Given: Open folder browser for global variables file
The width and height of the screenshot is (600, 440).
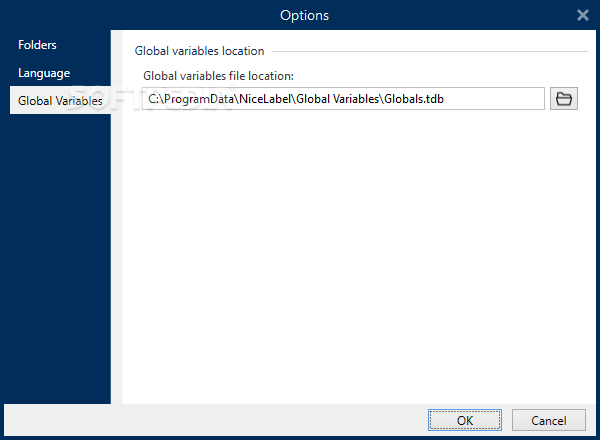Looking at the screenshot, I should point(564,99).
